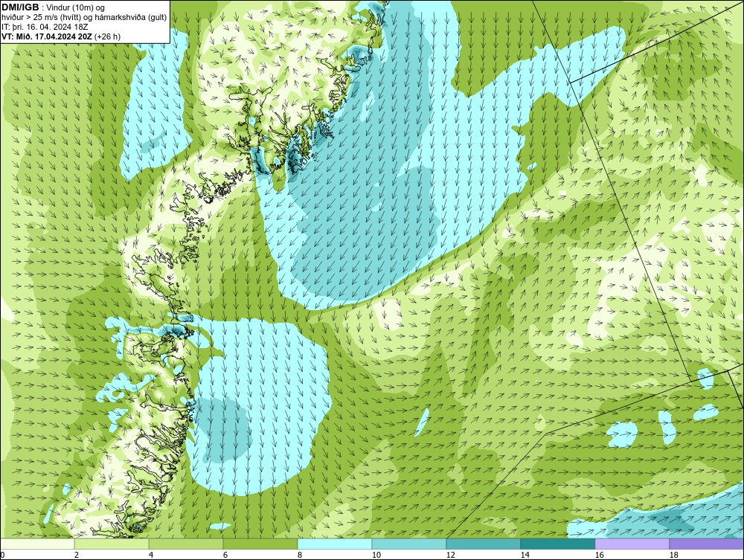Click the legend scale label '16'
This screenshot has width=744, height=560.
pyautogui.click(x=599, y=555)
